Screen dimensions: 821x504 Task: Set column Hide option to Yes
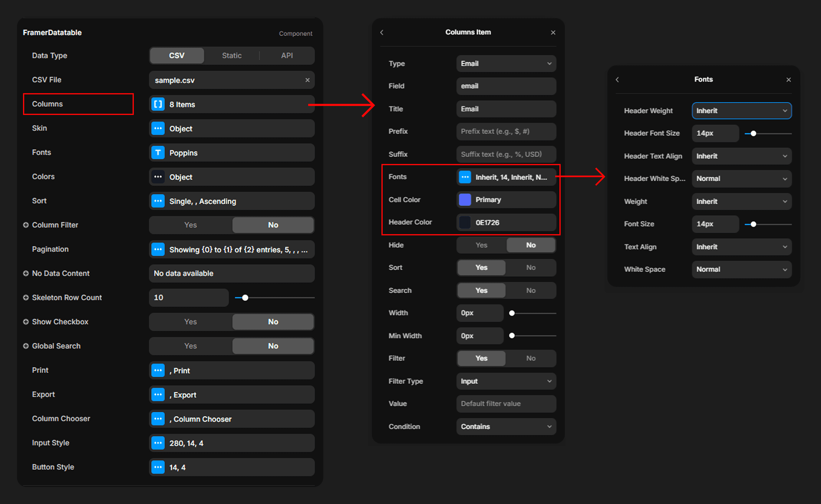point(481,245)
